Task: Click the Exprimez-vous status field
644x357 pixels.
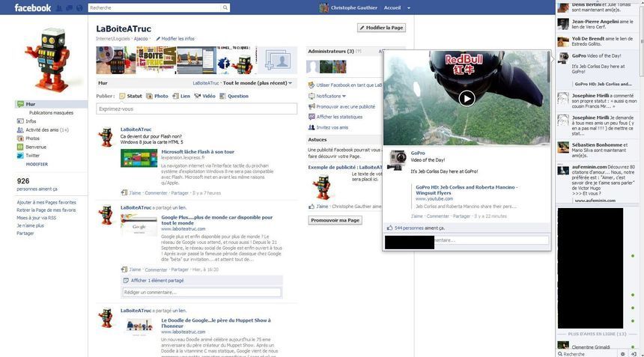Action: click(x=197, y=109)
